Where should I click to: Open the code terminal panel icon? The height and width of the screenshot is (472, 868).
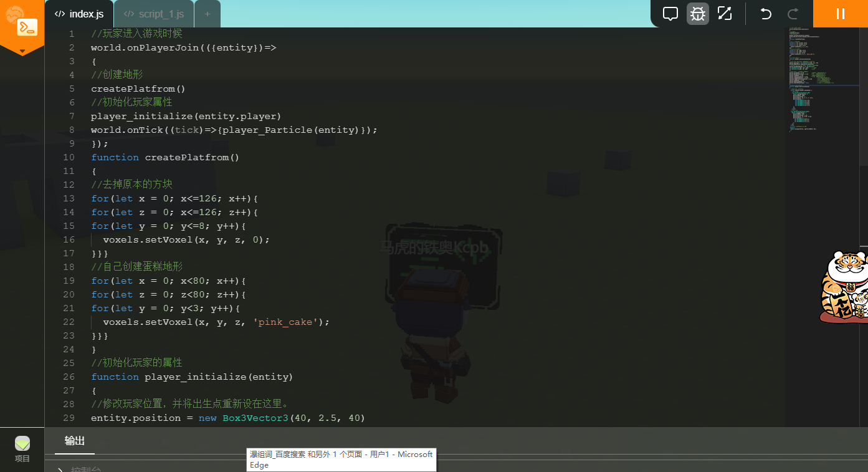[27, 27]
